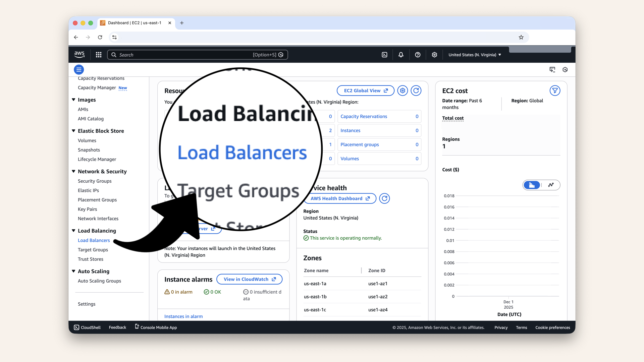The width and height of the screenshot is (644, 362).
Task: Refresh Service health status
Action: tap(384, 198)
